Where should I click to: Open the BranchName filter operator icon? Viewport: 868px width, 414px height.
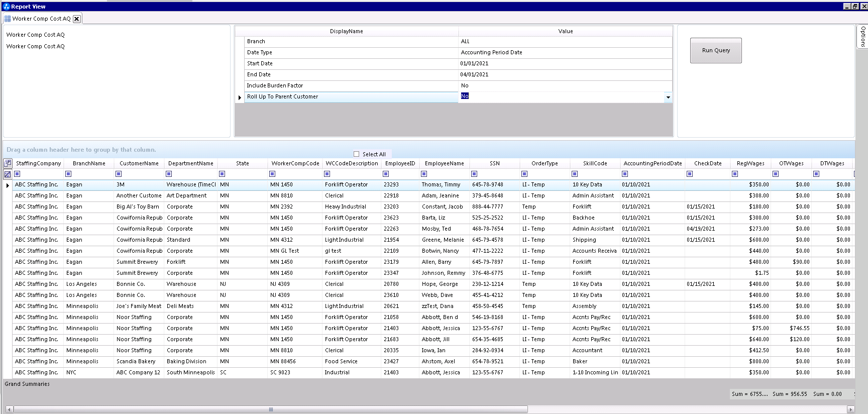click(68, 174)
